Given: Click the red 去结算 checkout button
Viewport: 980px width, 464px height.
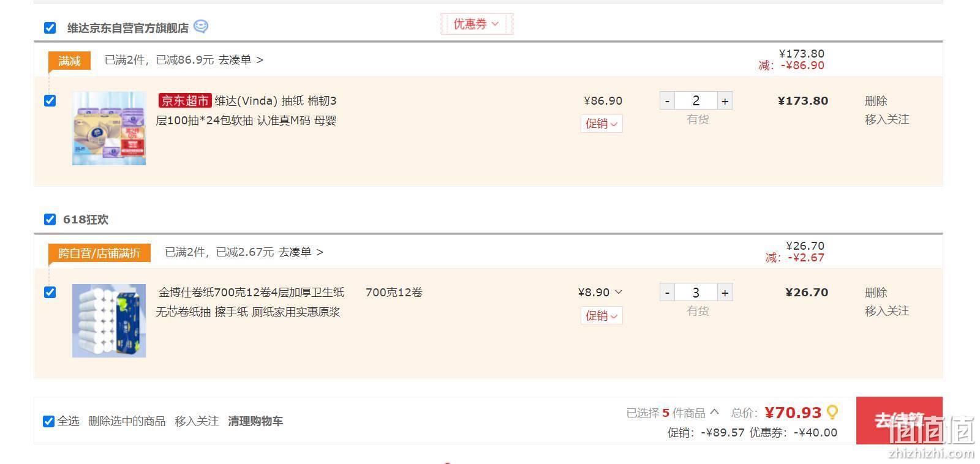Looking at the screenshot, I should [899, 421].
